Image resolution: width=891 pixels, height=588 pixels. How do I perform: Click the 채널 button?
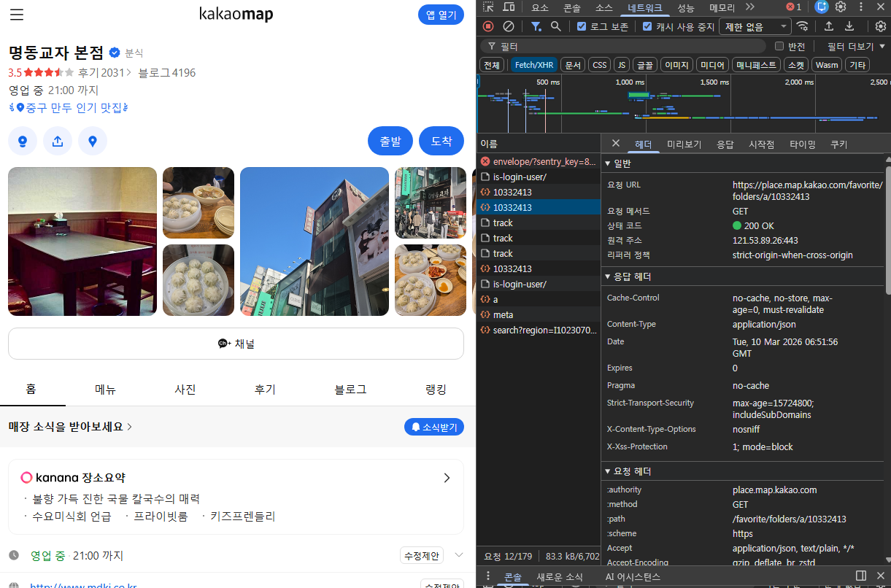pos(236,344)
